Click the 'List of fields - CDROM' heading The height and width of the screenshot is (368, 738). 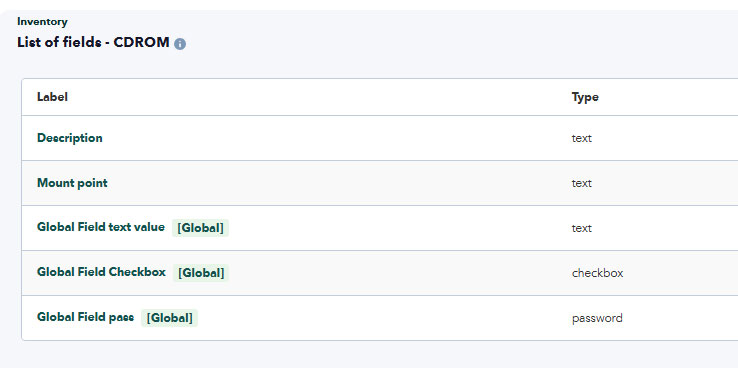(x=93, y=42)
